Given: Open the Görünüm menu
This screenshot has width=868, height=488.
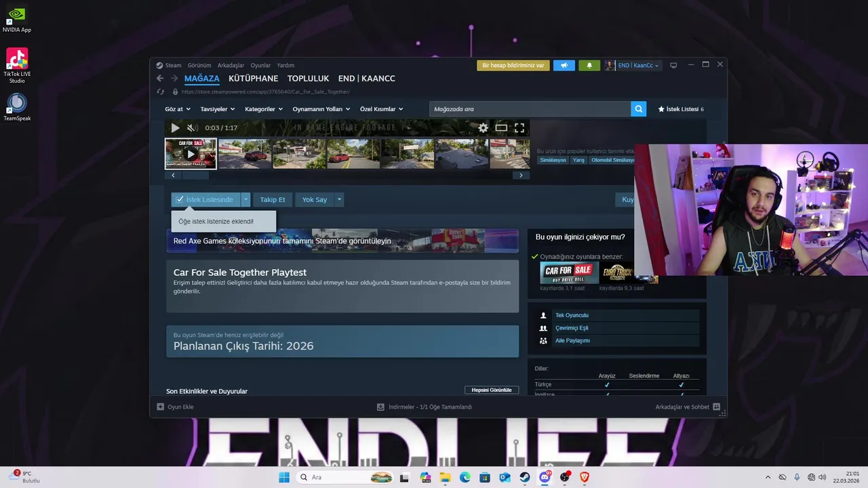Looking at the screenshot, I should click(199, 66).
